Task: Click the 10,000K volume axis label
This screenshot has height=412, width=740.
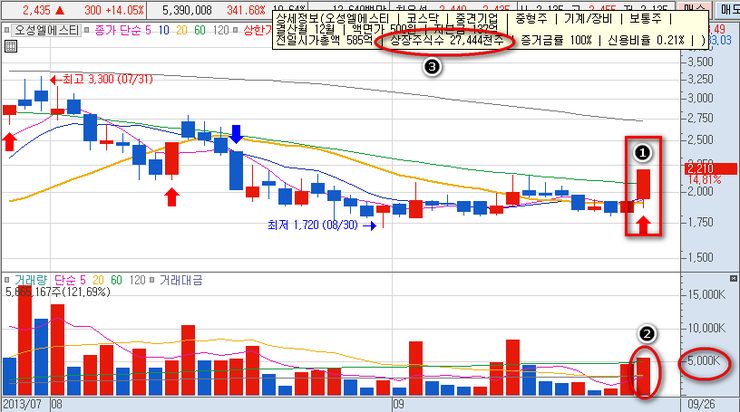Action: pos(706,328)
